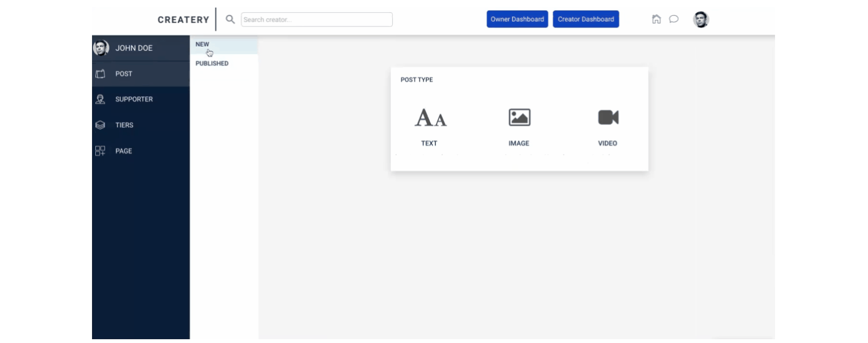Image resolution: width=868 pixels, height=343 pixels.
Task: Click the Supporter sidebar icon
Action: coord(100,99)
